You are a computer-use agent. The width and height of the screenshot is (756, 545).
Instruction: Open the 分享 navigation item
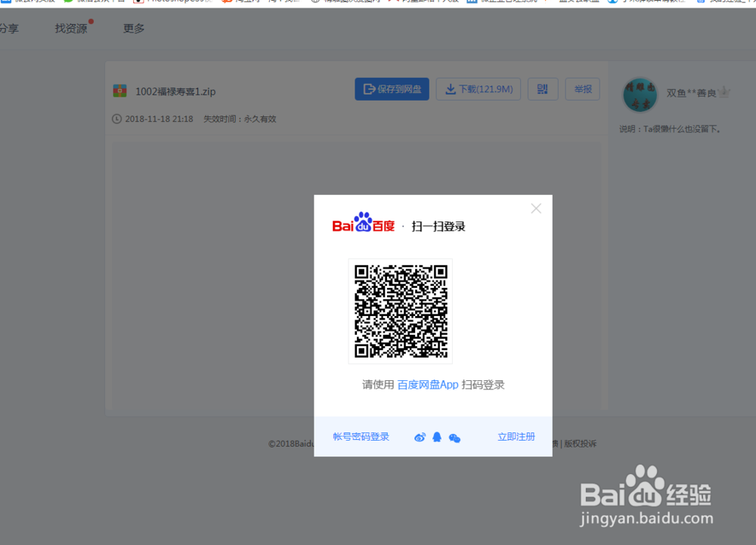coord(9,29)
